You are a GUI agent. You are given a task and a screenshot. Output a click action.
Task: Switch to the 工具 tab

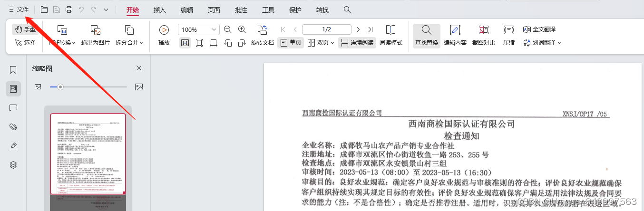268,10
